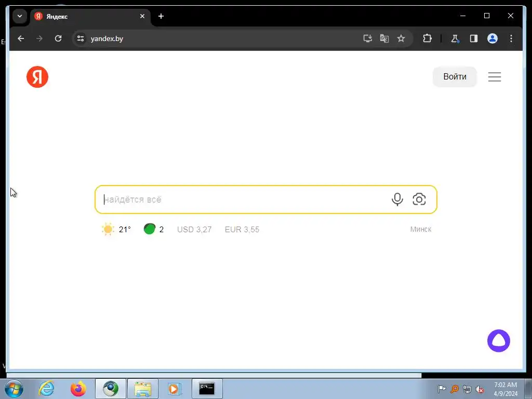The image size is (532, 399).
Task: Start voice search with microphone icon
Action: tap(397, 199)
